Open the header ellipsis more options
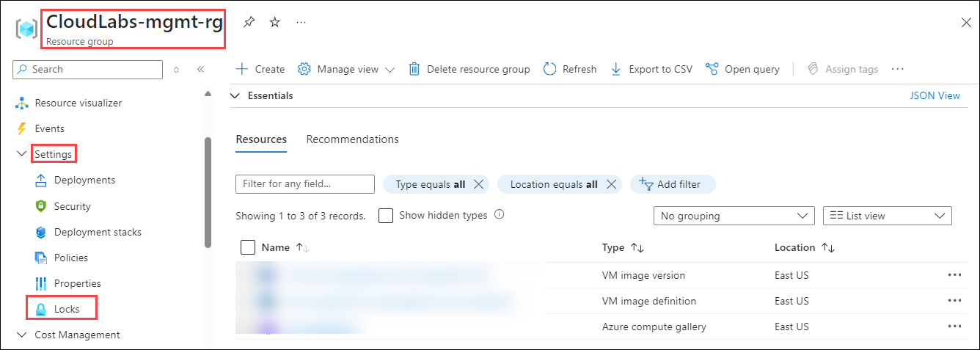Image resolution: width=980 pixels, height=350 pixels. click(x=301, y=22)
